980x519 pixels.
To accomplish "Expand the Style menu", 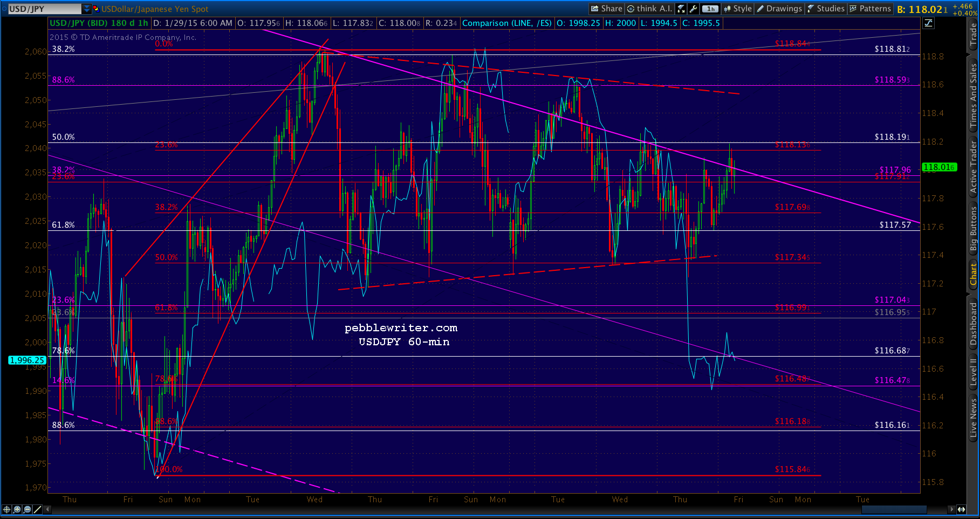I will [x=737, y=9].
